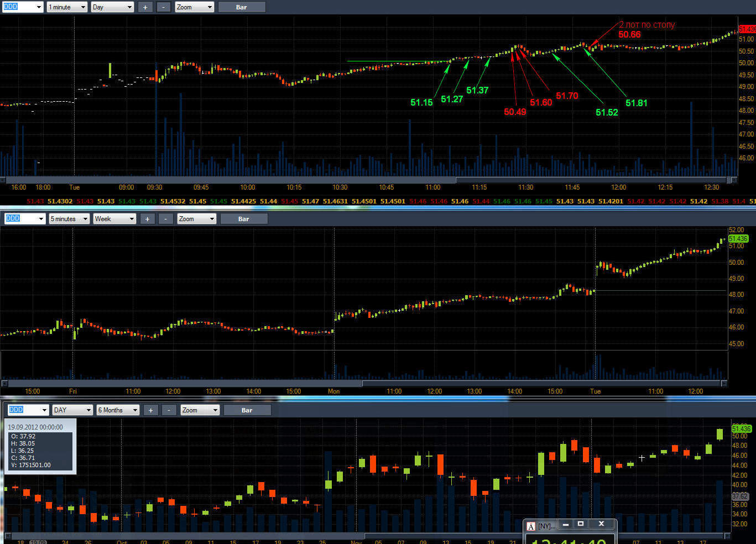The image size is (756, 544).
Task: Restore the small NY clock window
Action: [581, 524]
